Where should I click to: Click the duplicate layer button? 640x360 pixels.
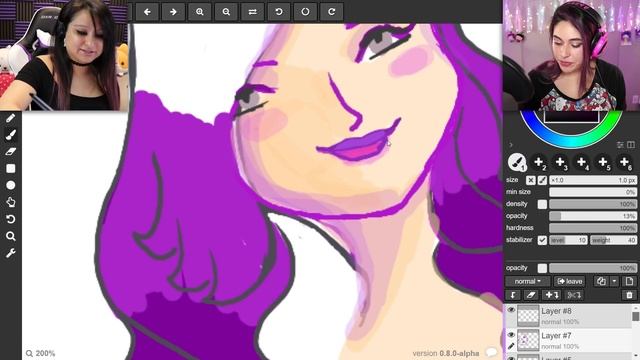pyautogui.click(x=601, y=281)
